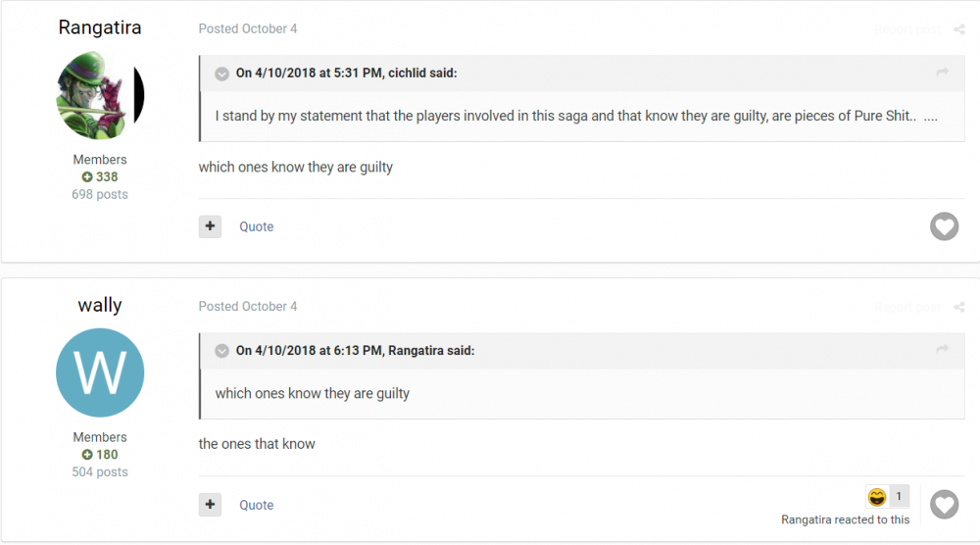React with heart on wally's post
The image size is (980, 545).
(944, 505)
